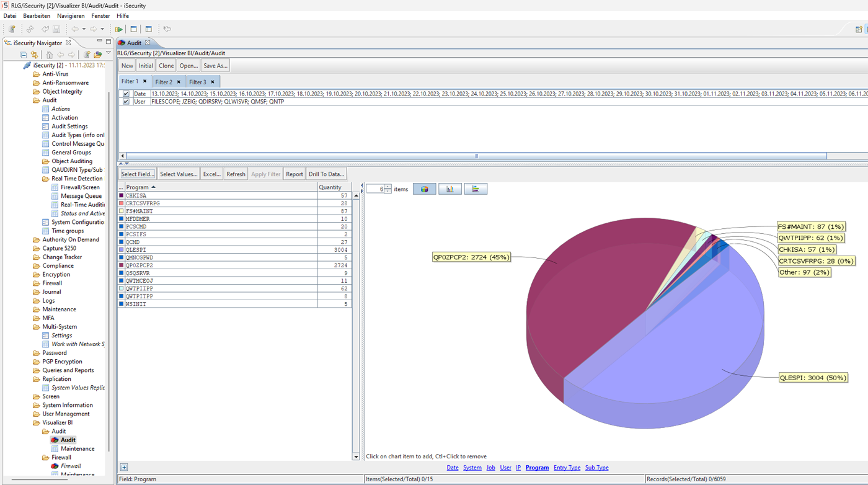Close the Audit editor tab

[148, 43]
